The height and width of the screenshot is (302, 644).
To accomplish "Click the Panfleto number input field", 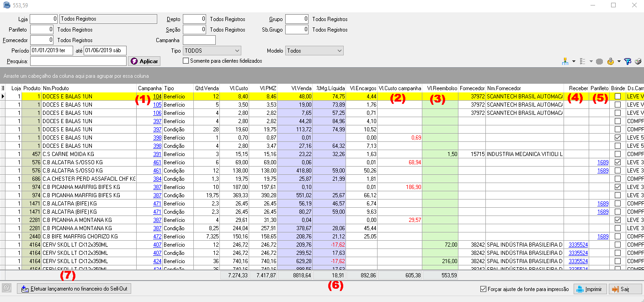I will point(42,30).
